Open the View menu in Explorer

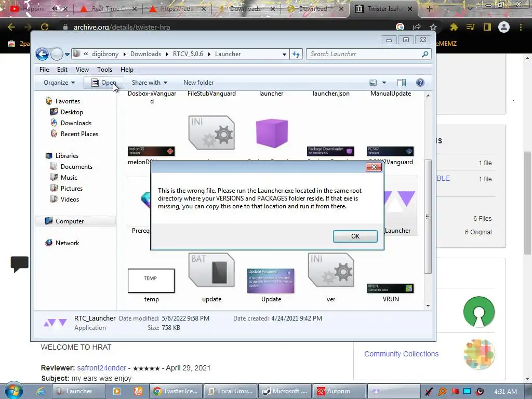coord(82,70)
